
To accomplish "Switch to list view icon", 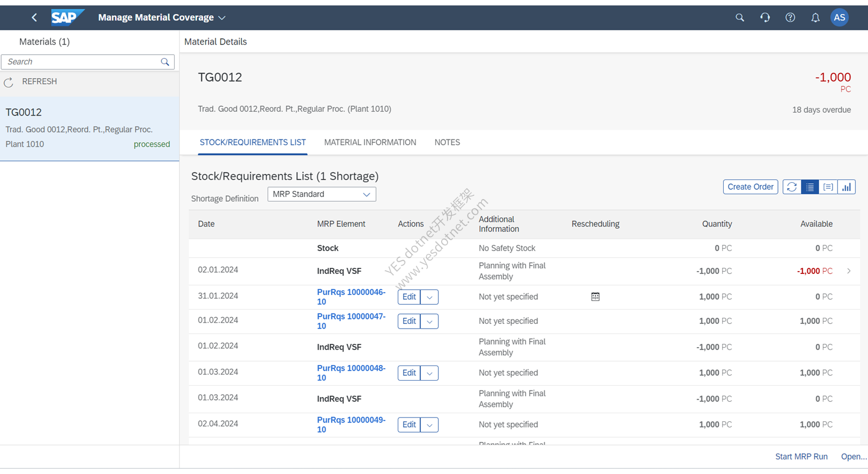I will click(810, 187).
